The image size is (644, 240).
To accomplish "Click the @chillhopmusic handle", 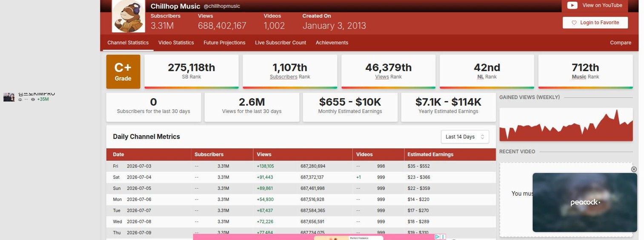I will click(222, 6).
